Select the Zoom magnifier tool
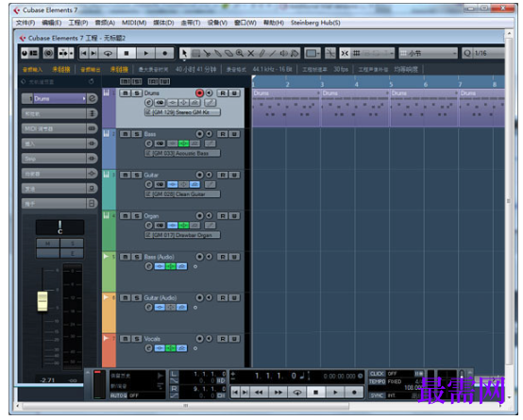 240,54
